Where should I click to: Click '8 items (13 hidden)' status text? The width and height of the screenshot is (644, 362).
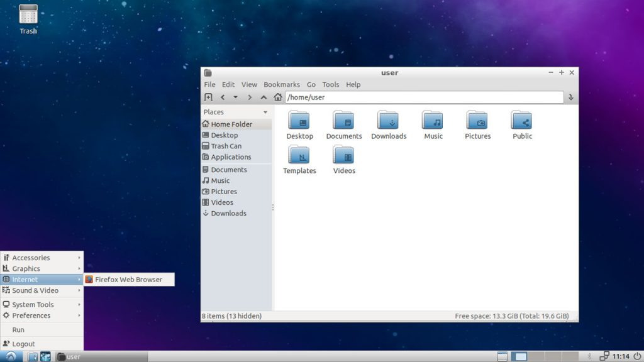coord(231,316)
